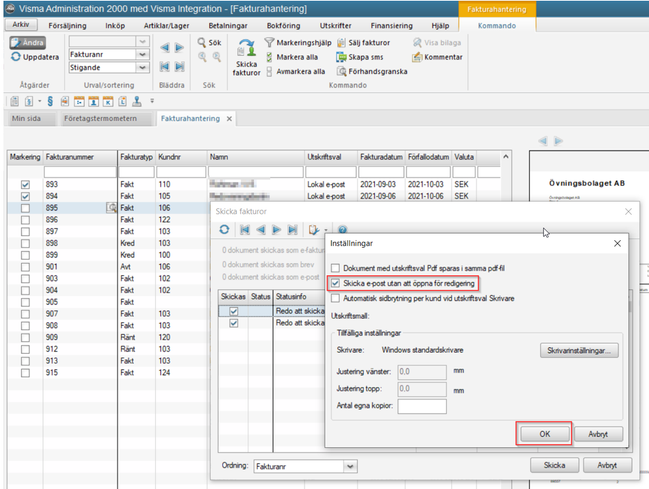Image resolution: width=649 pixels, height=489 pixels.
Task: Enable saving Pdf documents in same pdf-fil
Action: click(335, 268)
